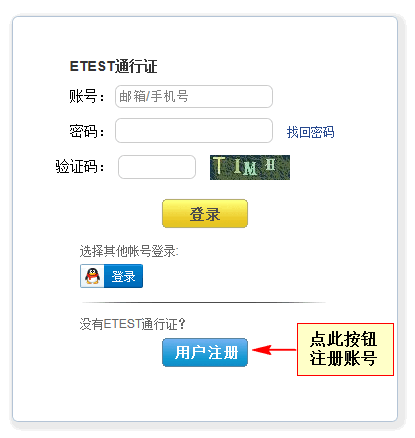Click the 账号: label
The width and height of the screenshot is (415, 438).
click(x=87, y=96)
